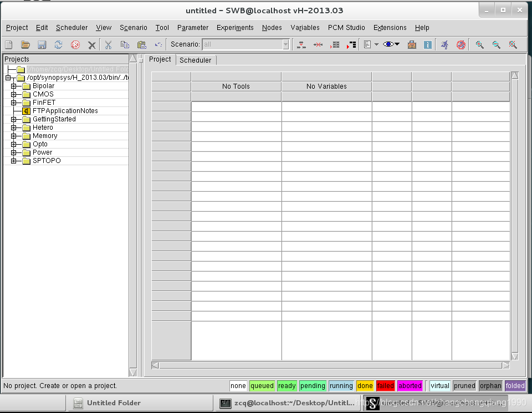Open dropdown arrow beside page properties icon

click(377, 44)
